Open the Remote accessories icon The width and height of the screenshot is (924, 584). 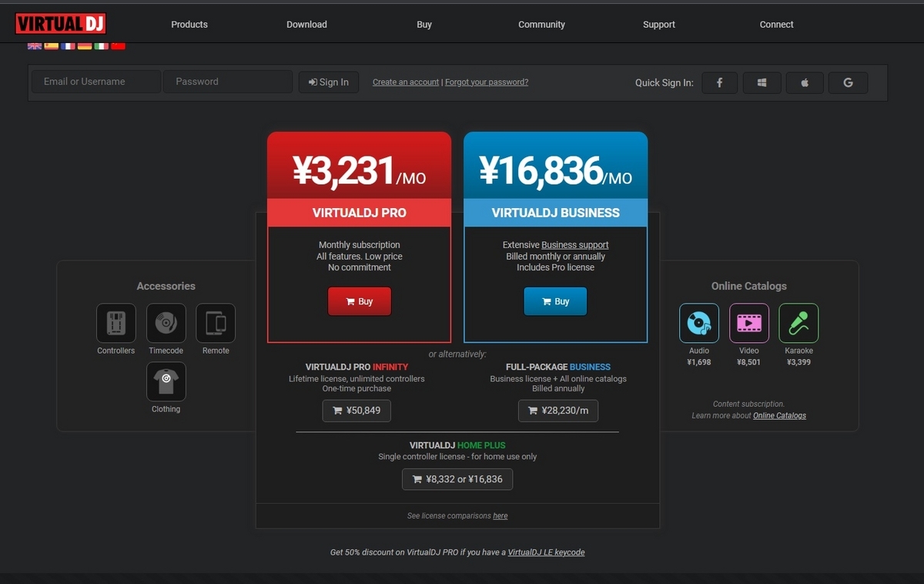coord(216,323)
